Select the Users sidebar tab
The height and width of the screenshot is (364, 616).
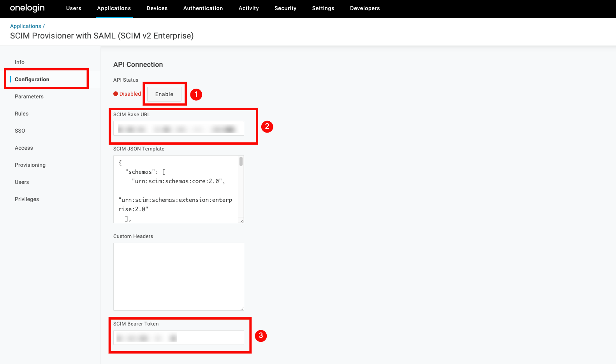click(x=22, y=182)
